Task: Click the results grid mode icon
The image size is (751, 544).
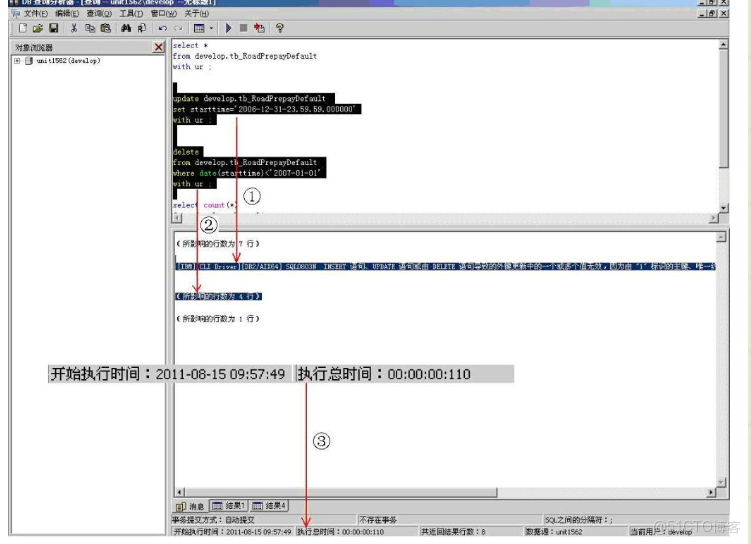Action: [x=199, y=28]
